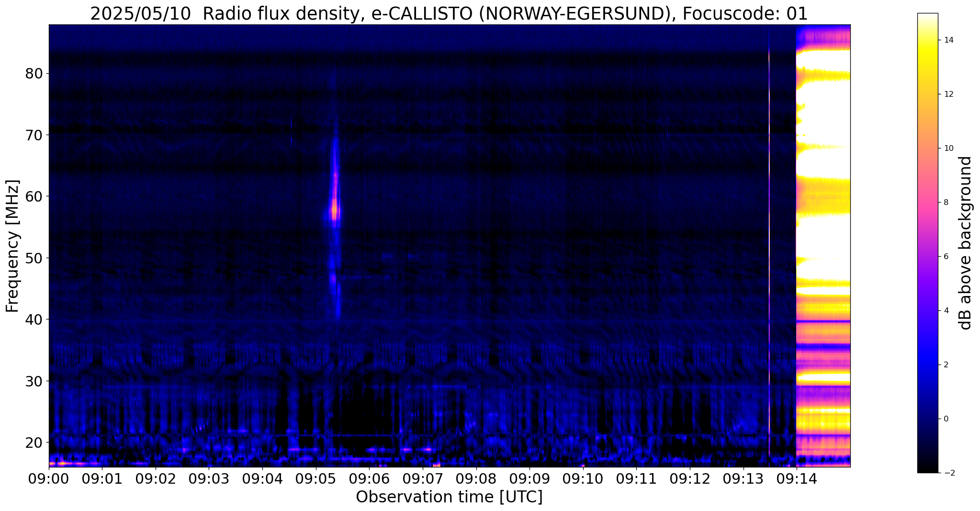The height and width of the screenshot is (511, 980).
Task: Click the colorbar tick label 14
Action: tap(948, 40)
